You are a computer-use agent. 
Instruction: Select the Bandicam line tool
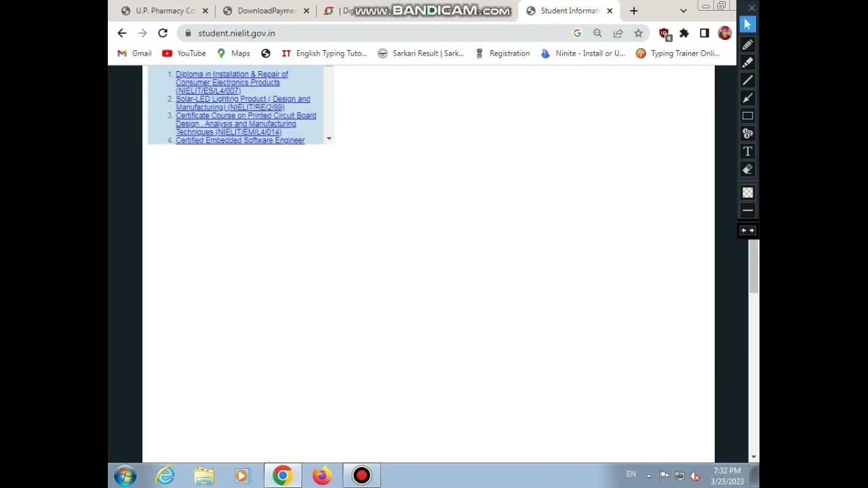[747, 80]
